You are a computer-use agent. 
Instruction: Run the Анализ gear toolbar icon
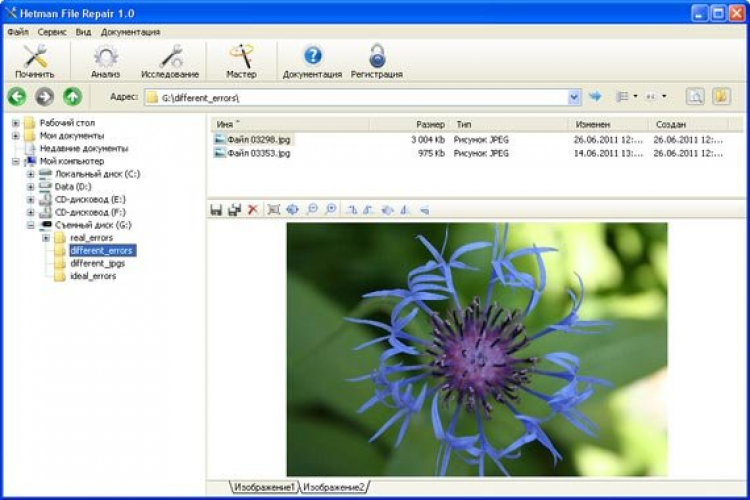[106, 56]
